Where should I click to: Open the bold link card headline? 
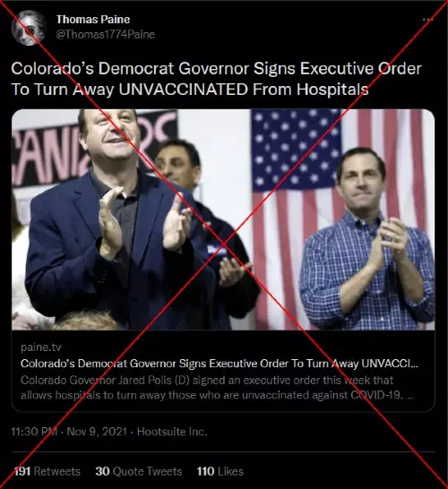click(x=220, y=364)
